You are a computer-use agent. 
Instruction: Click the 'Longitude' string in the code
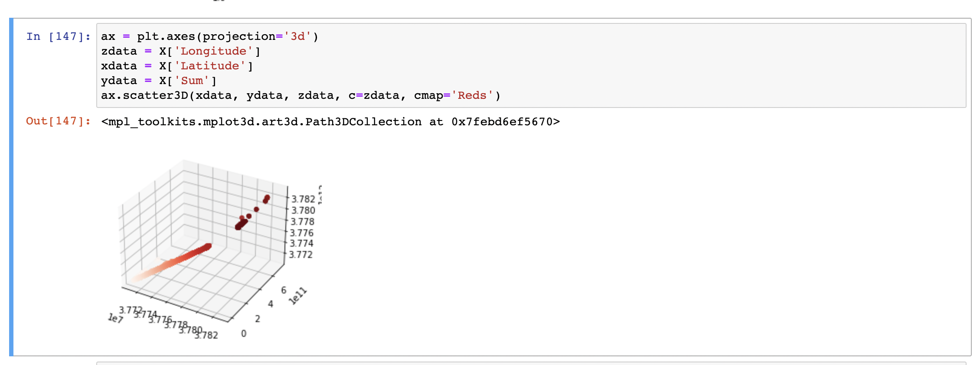(213, 51)
